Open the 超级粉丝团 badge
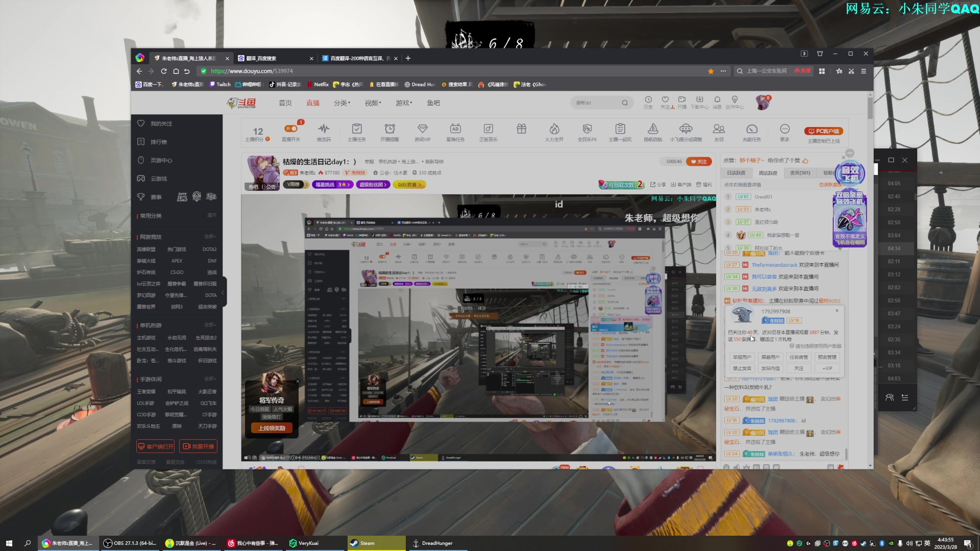 pyautogui.click(x=373, y=185)
